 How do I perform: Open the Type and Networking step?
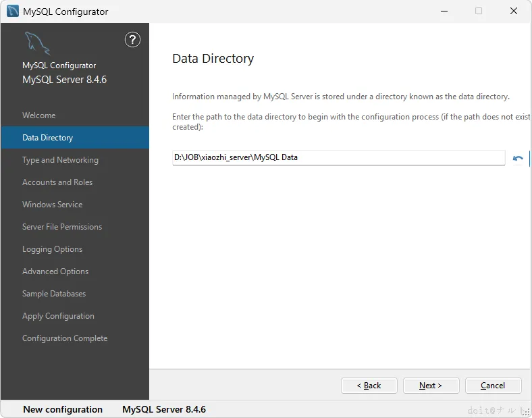(x=60, y=160)
